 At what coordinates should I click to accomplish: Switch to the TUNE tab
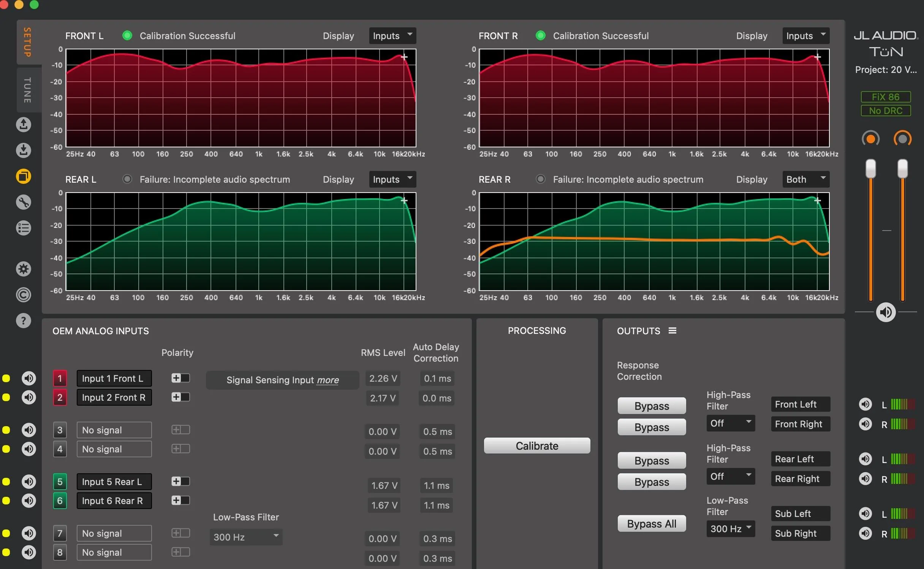pyautogui.click(x=27, y=90)
